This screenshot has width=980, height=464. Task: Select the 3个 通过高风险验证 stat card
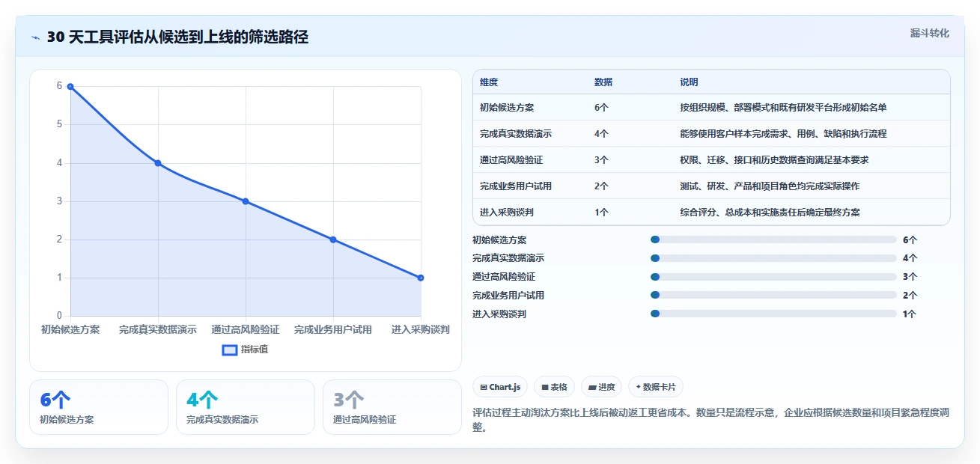392,407
